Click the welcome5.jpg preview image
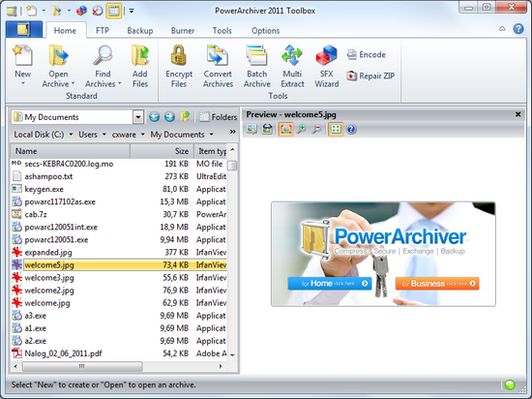 tap(383, 254)
